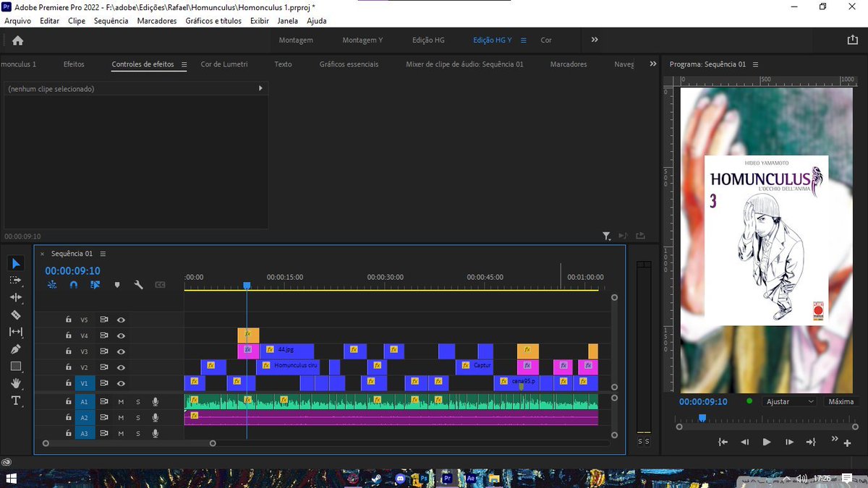The image size is (868, 488).
Task: Select the Track Select Forward tool
Action: 16,280
